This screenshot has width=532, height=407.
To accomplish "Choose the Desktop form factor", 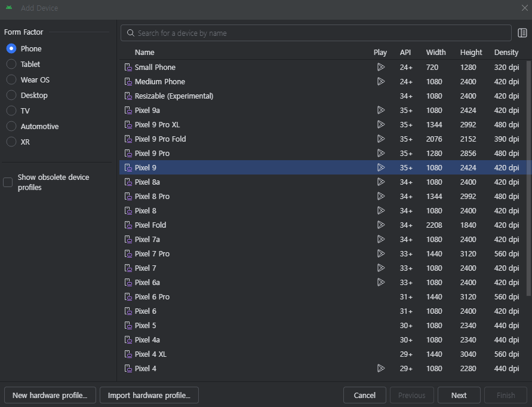I will coord(11,95).
